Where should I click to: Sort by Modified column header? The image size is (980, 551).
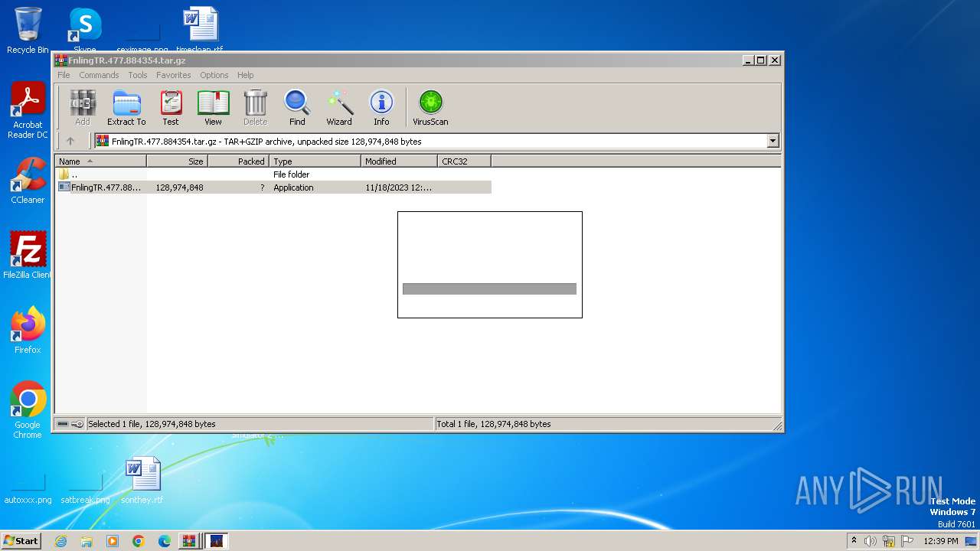[399, 161]
